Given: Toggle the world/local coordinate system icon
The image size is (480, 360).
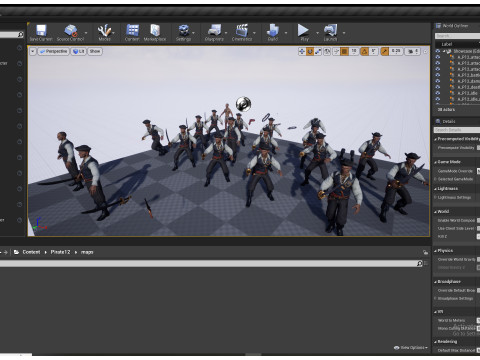Looking at the screenshot, I should point(327,51).
